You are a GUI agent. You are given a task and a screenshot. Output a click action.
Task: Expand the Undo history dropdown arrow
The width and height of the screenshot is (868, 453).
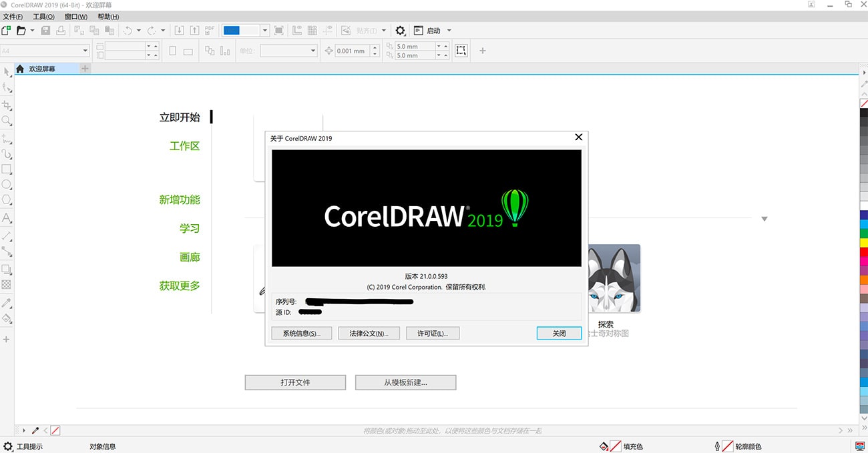[x=138, y=31]
